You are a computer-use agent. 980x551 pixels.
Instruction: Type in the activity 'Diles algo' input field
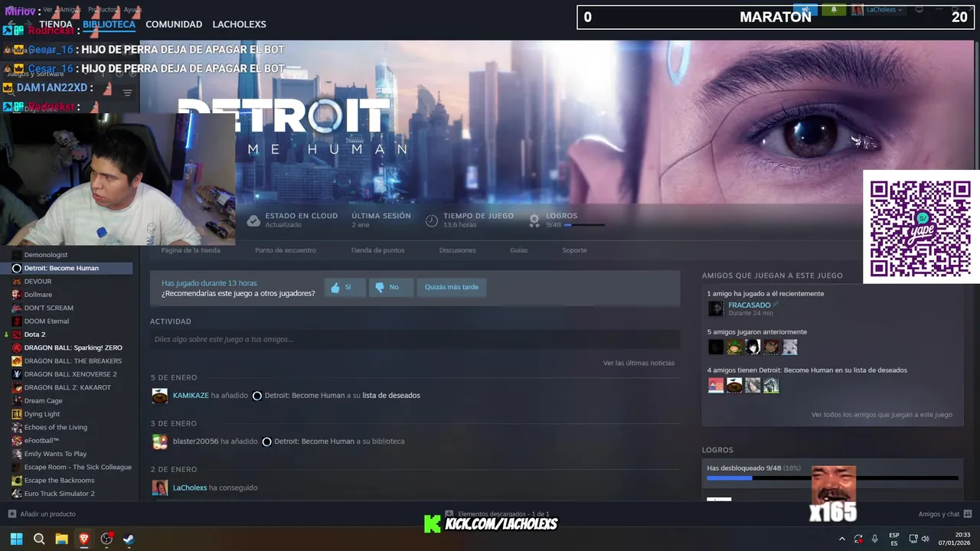415,339
